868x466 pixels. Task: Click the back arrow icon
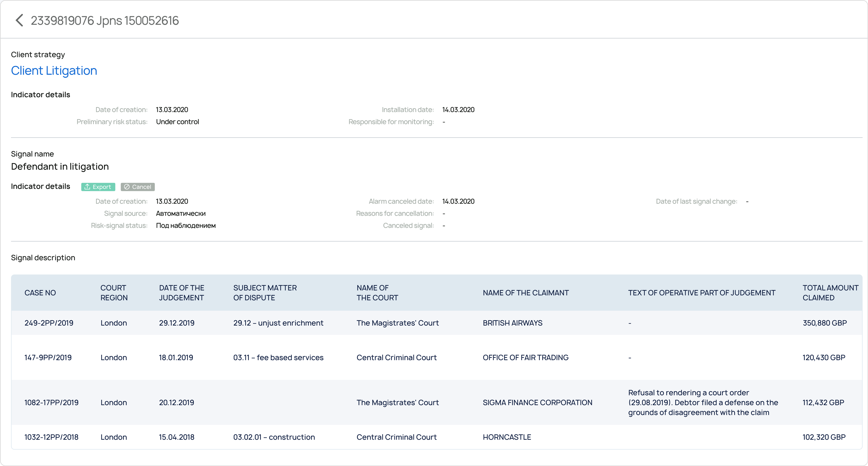[x=19, y=20]
